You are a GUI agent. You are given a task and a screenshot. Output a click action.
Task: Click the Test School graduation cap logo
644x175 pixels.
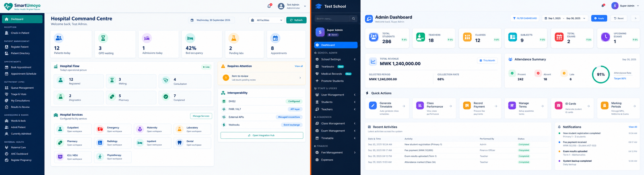tap(319, 6)
